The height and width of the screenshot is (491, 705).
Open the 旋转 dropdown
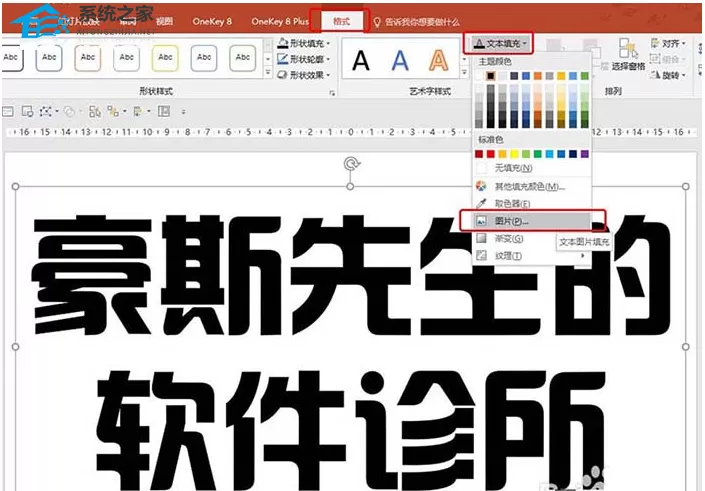click(x=668, y=75)
